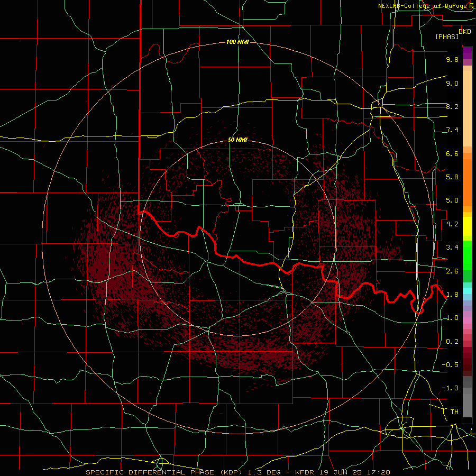476x476 pixels.
Task: Click the TH label at the legend bottom
Action: tap(454, 412)
